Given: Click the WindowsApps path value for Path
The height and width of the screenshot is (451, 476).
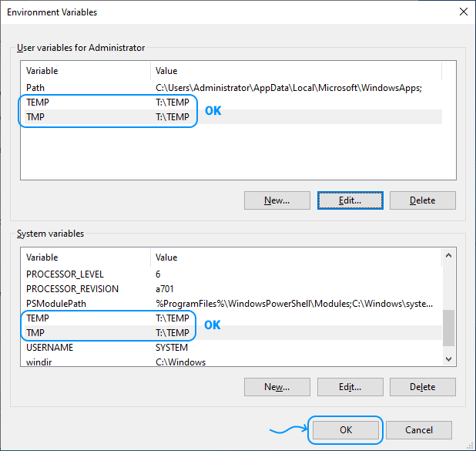Looking at the screenshot, I should [289, 88].
